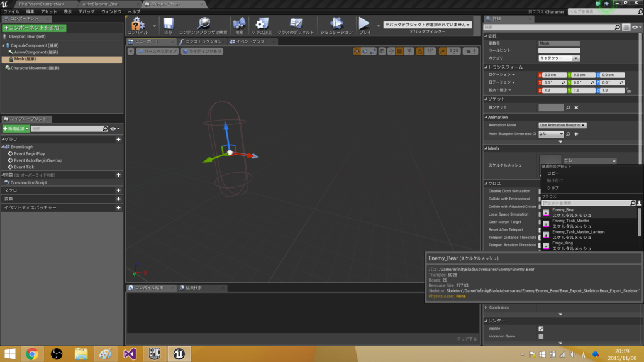This screenshot has height=362, width=644.
Task: Click the Windows Start button
Action: (10, 354)
